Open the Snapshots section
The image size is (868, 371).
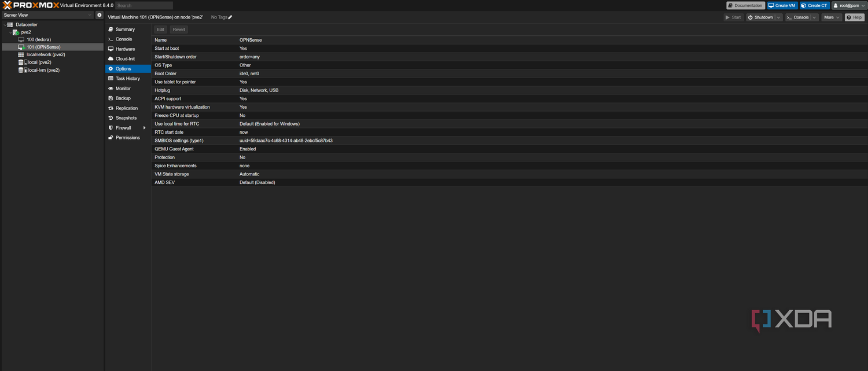pyautogui.click(x=126, y=118)
